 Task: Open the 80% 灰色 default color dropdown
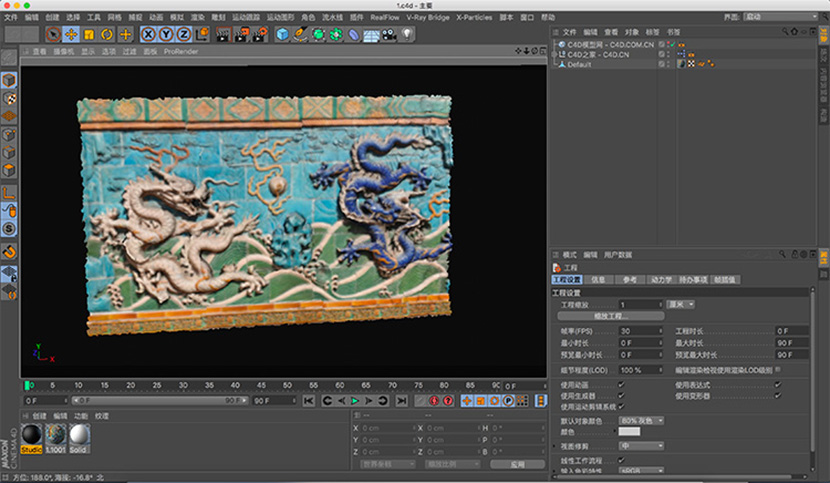(x=641, y=421)
